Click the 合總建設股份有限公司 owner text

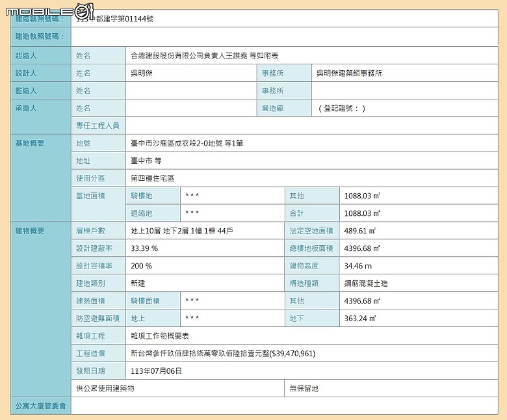pos(167,56)
